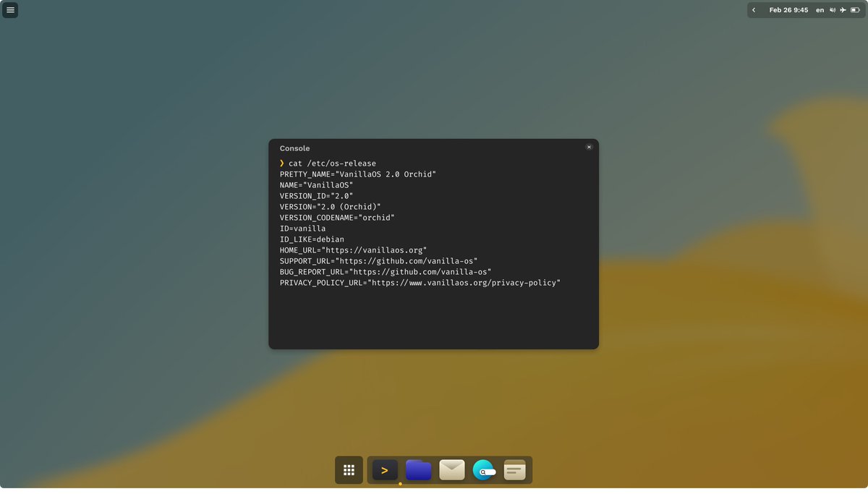Click the SUPPORT_URL github line
This screenshot has width=868, height=494.
pos(379,261)
